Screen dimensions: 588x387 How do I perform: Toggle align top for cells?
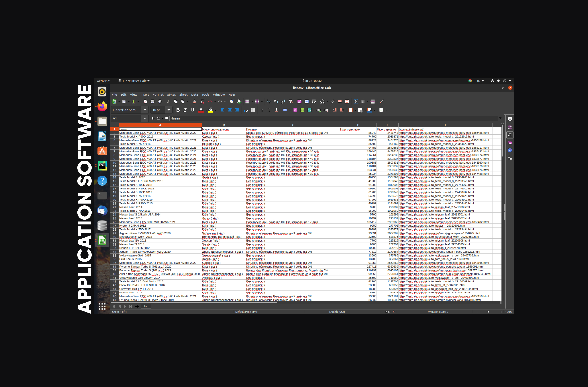tap(262, 110)
